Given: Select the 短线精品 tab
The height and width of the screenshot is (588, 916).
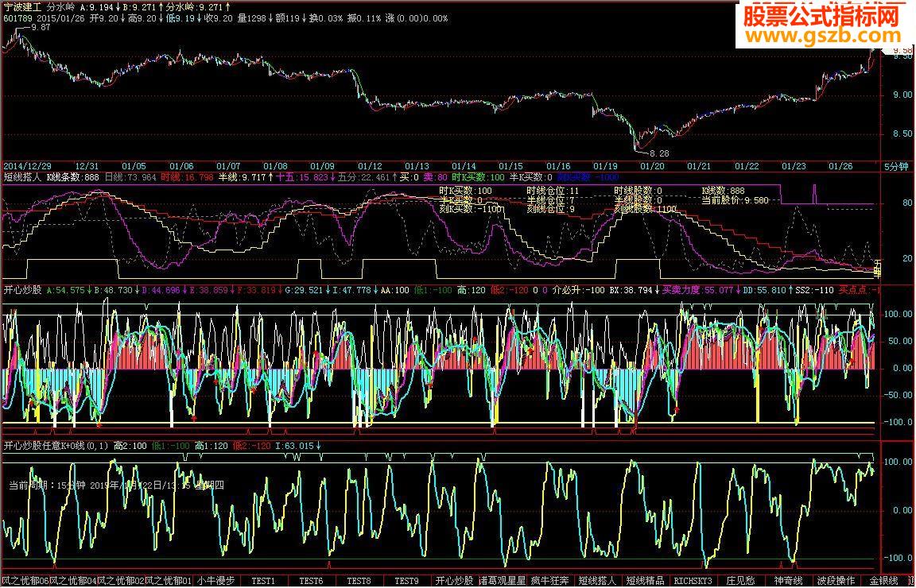Looking at the screenshot, I should [x=645, y=581].
